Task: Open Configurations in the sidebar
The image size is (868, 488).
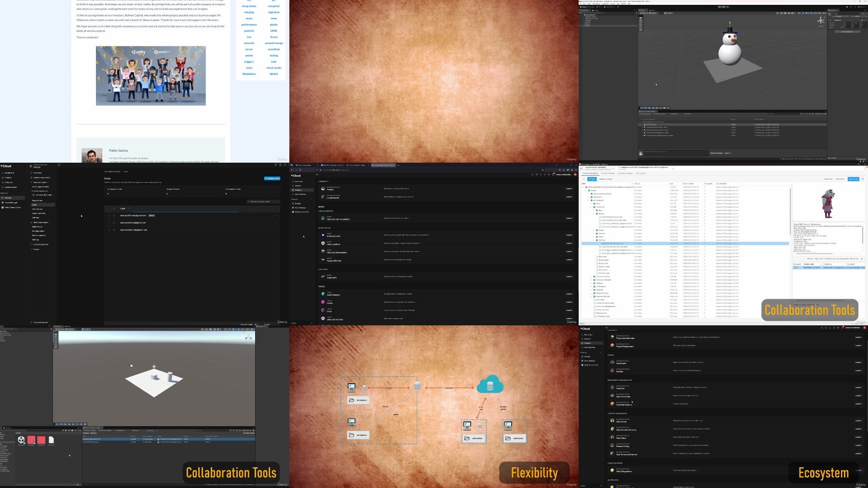Action: click(x=39, y=231)
